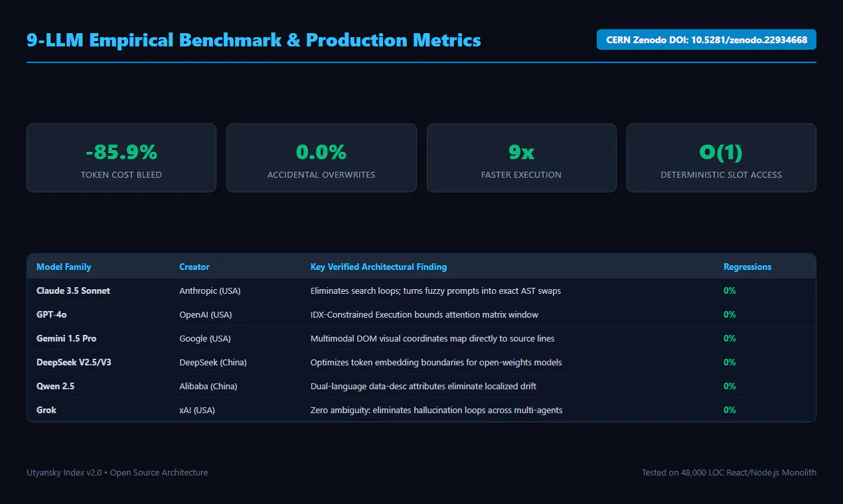Click the "Gemini 1.5 Pro" model cell

pos(66,338)
